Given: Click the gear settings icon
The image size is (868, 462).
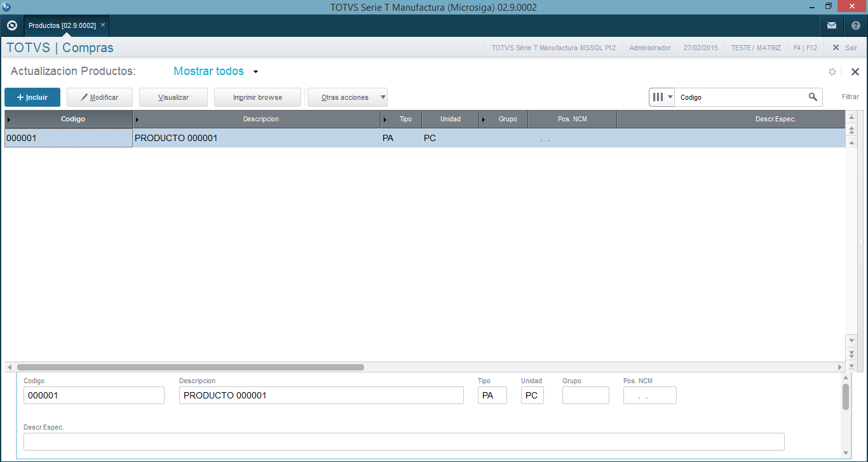Looking at the screenshot, I should click(832, 72).
